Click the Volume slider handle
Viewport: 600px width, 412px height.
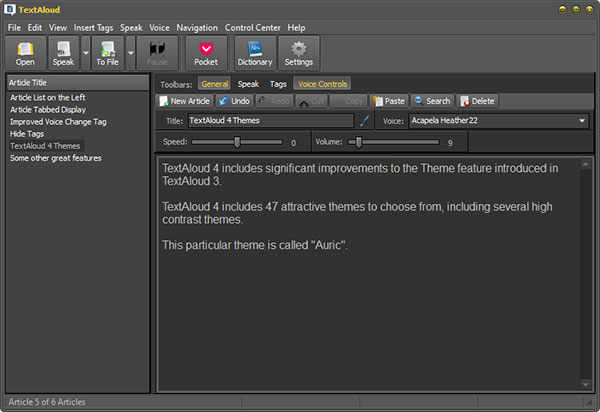(x=359, y=142)
